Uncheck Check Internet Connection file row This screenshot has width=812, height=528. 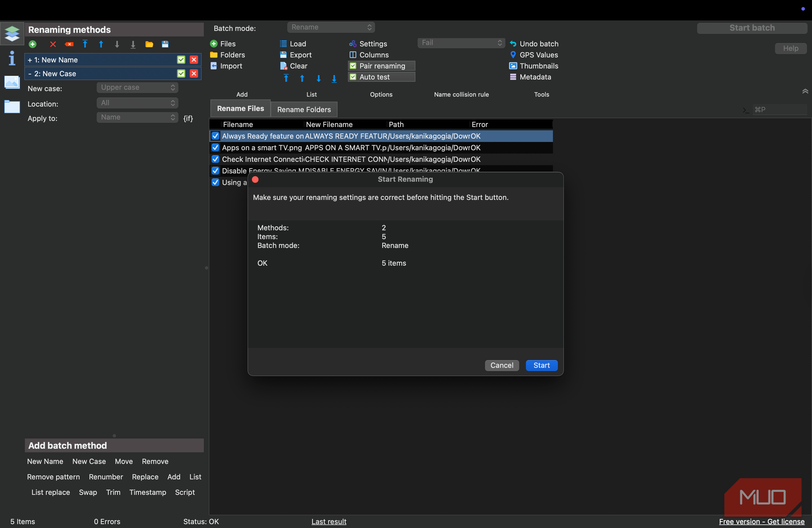215,159
